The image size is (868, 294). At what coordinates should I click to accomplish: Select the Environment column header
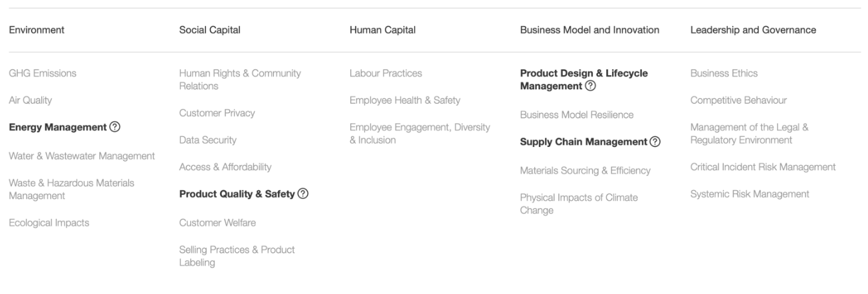(x=36, y=30)
